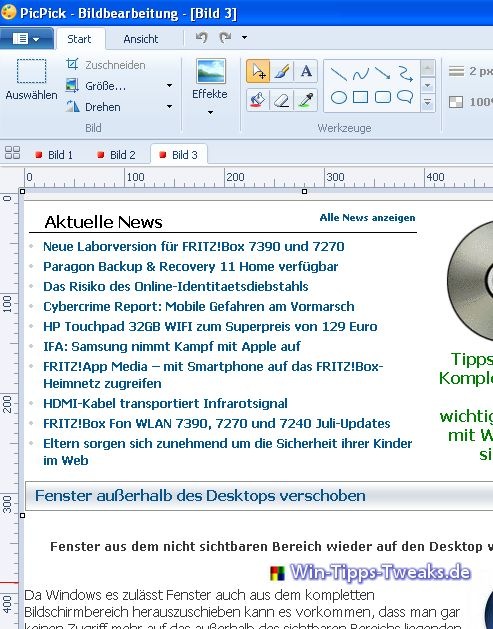This screenshot has height=629, width=493.
Task: Open Online-Identitaetsdiebstahls news link
Action: coord(176,286)
